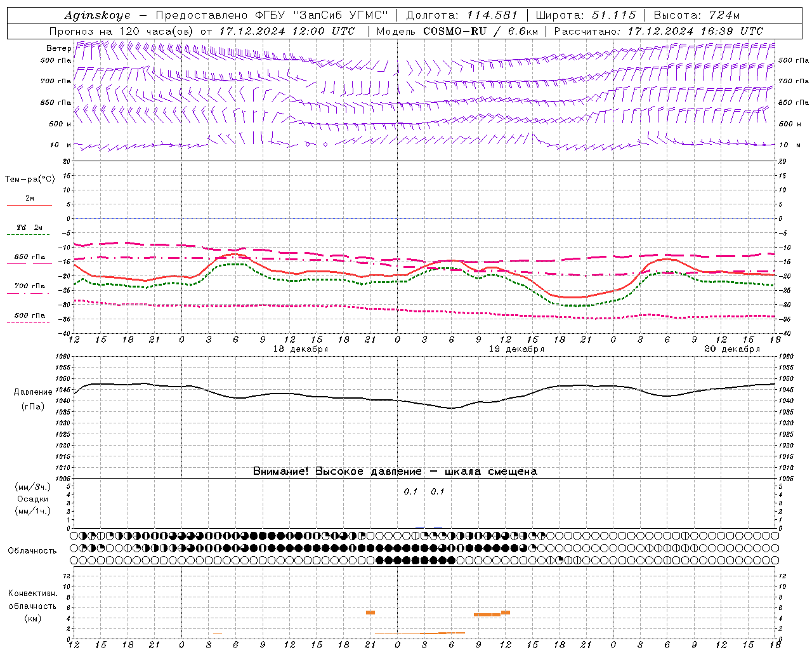The image size is (812, 650).
Task: Select the model label COSMO-RU / 6.6км
Action: click(480, 31)
